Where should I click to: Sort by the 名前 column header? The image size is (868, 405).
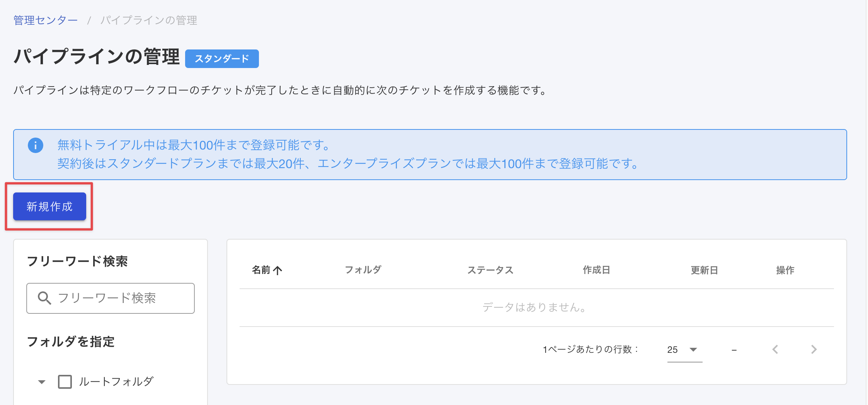261,270
